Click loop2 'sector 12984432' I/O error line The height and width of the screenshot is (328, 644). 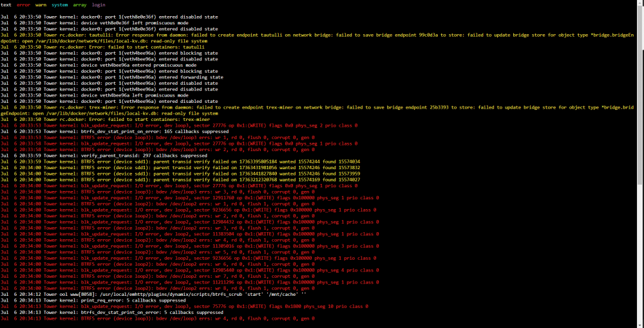190,222
